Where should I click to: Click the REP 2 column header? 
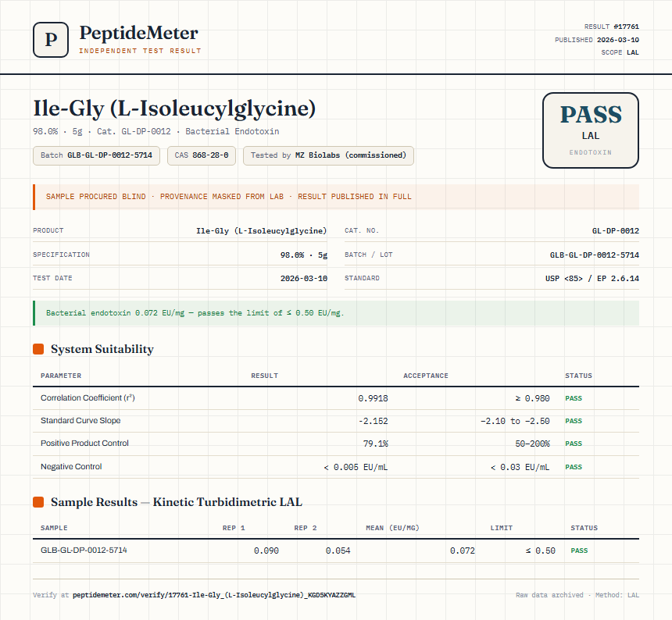tap(306, 528)
